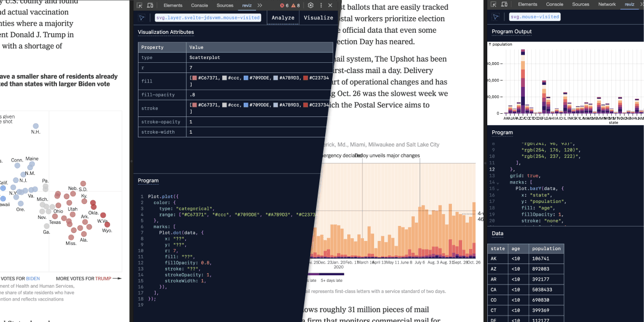Click the reviz element picker in left panel
Viewport: 644px width, 322px height.
point(142,17)
